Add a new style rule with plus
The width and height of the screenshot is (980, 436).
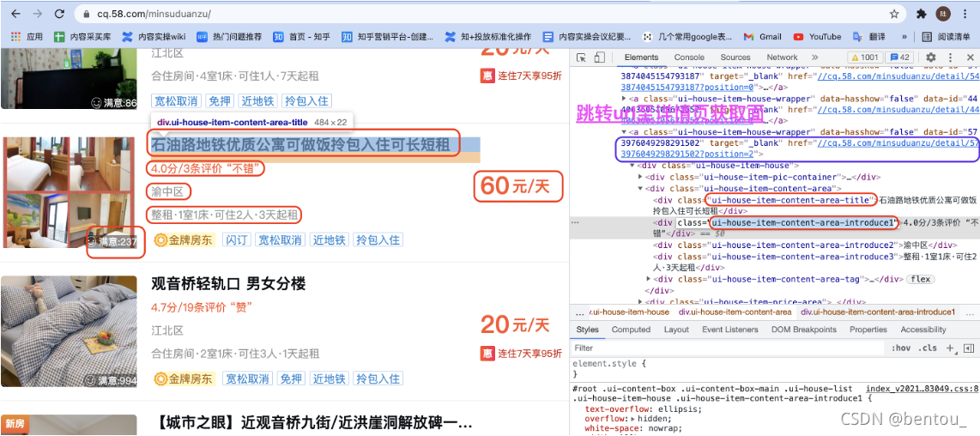[950, 348]
